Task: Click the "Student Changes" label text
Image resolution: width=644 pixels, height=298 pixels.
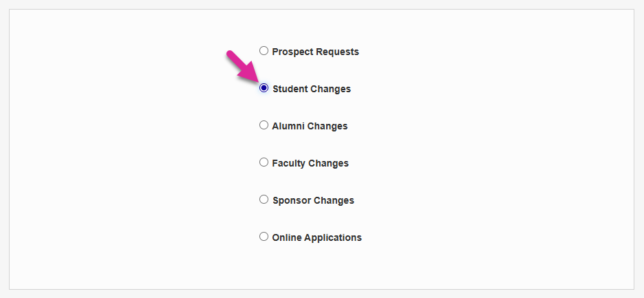Action: coord(311,89)
